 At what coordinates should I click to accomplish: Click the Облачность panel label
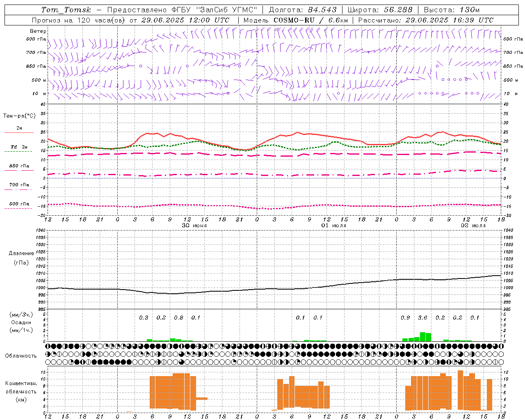tap(21, 356)
